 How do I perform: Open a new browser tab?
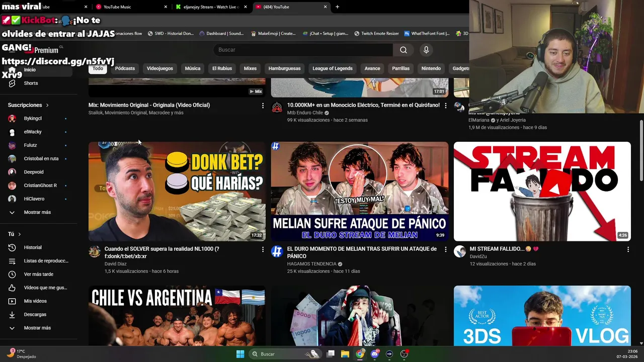(x=337, y=7)
